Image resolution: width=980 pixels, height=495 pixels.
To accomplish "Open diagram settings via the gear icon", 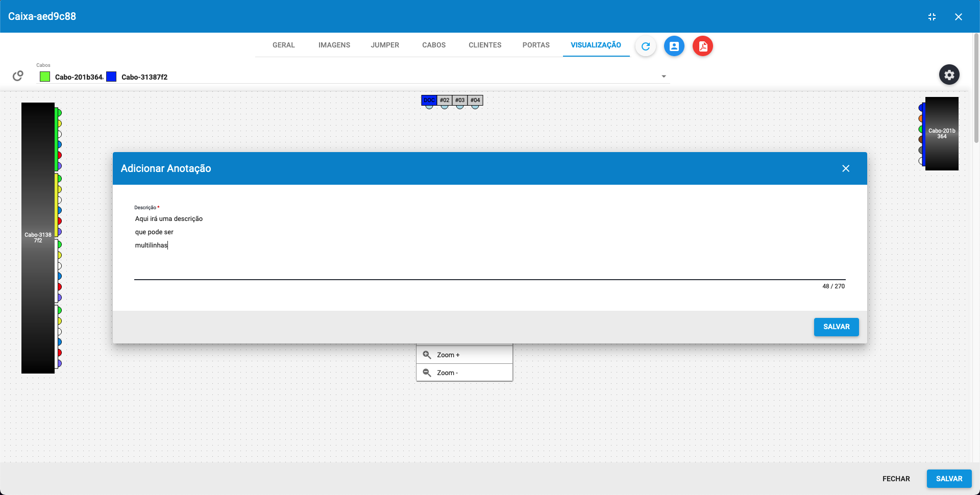I will coord(949,75).
